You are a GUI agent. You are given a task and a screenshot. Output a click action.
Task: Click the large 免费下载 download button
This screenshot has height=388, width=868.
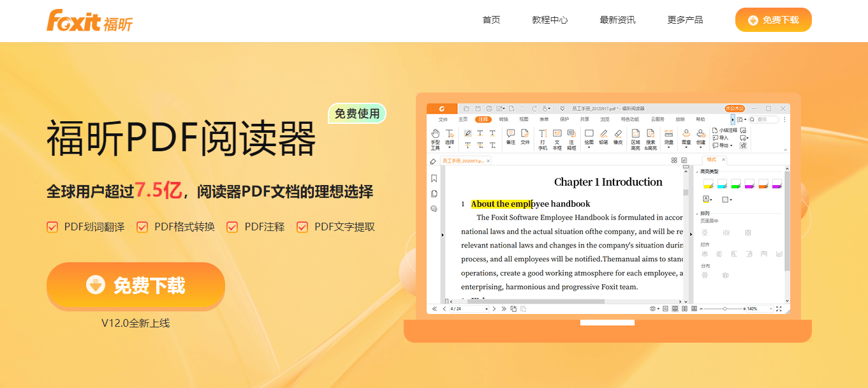[x=135, y=287]
